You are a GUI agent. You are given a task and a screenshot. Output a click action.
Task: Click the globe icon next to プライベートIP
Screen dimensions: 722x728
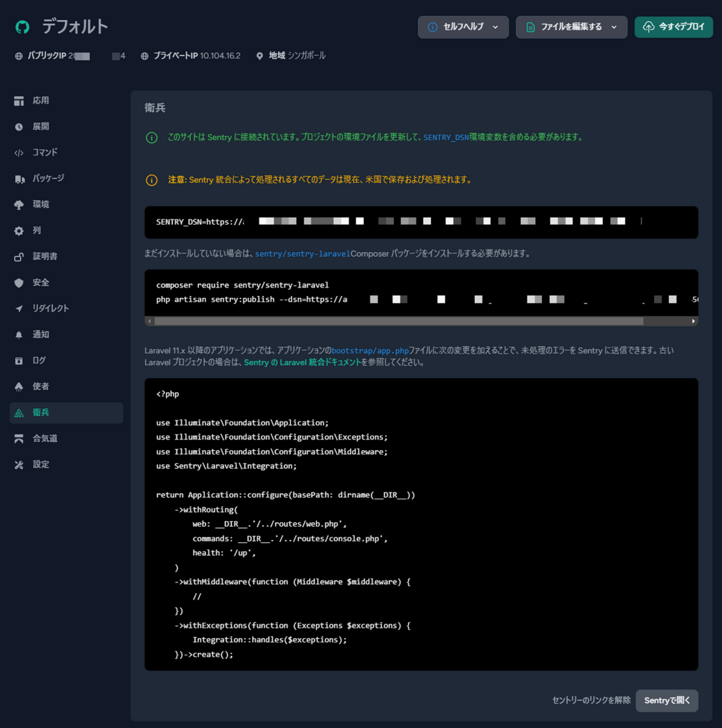[144, 56]
